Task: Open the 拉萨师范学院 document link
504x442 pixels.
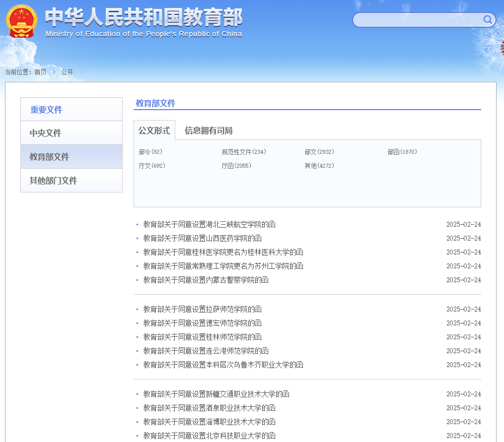Action: point(202,309)
